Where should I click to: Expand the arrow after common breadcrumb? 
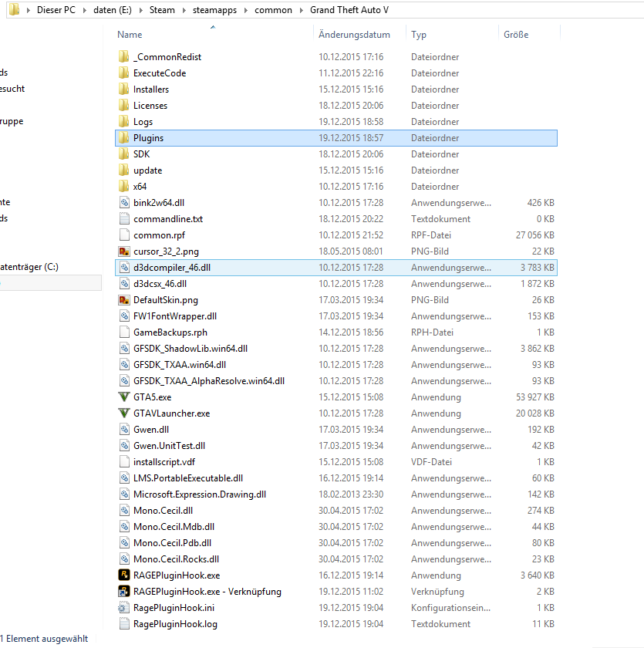pyautogui.click(x=301, y=10)
